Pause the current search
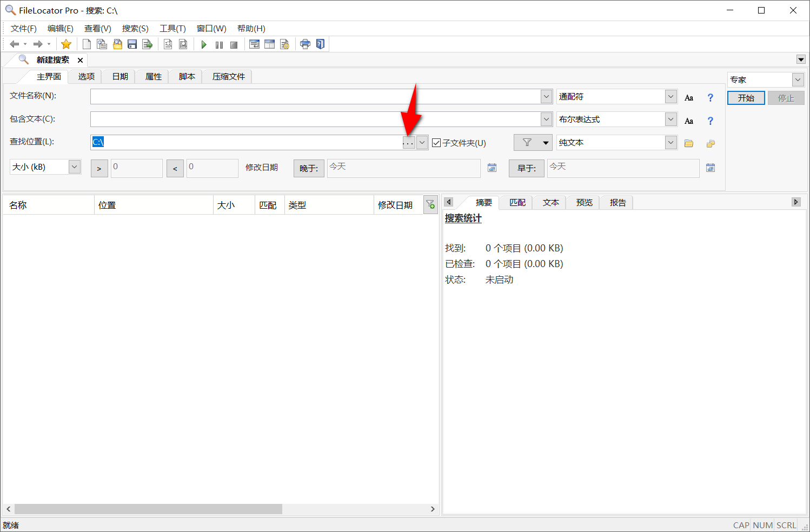This screenshot has height=532, width=810. 219,44
